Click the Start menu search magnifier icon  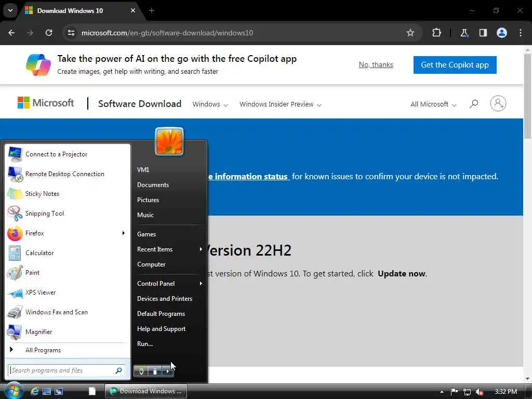pos(118,370)
